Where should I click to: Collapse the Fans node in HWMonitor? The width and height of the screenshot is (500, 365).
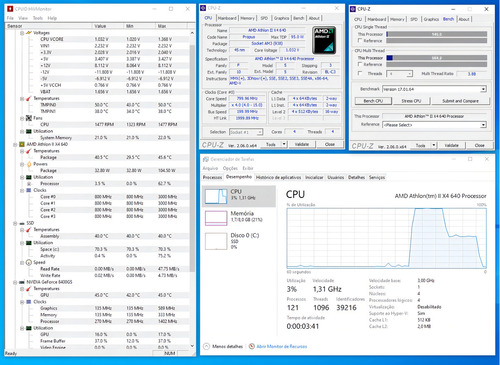click(22, 118)
